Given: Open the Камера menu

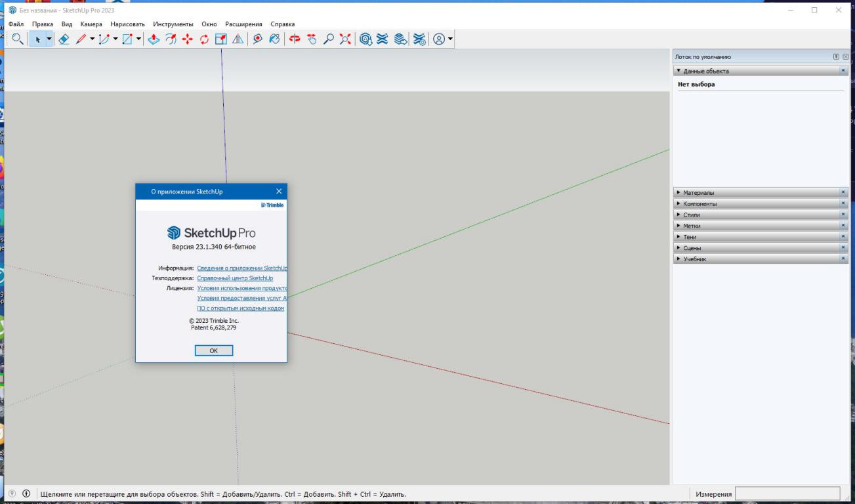Looking at the screenshot, I should tap(91, 24).
